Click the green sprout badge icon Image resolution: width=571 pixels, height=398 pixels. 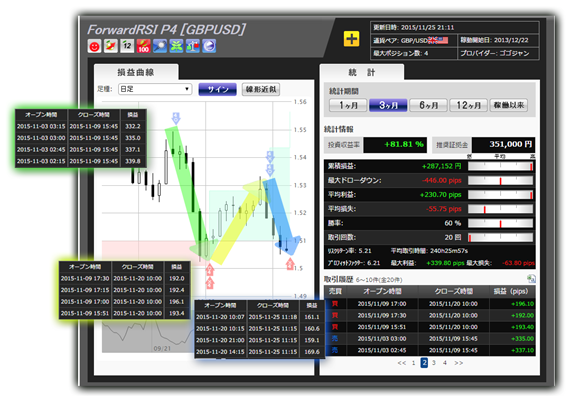click(x=176, y=46)
